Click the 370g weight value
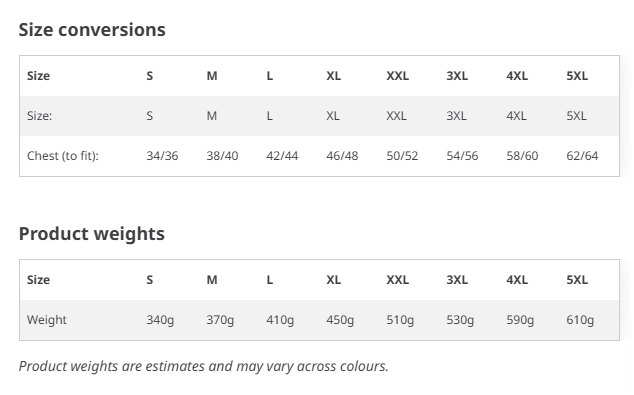The width and height of the screenshot is (634, 395). (220, 320)
